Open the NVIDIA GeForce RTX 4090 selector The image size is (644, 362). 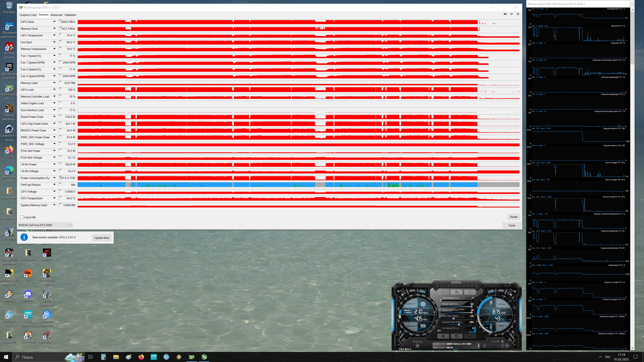click(x=45, y=225)
